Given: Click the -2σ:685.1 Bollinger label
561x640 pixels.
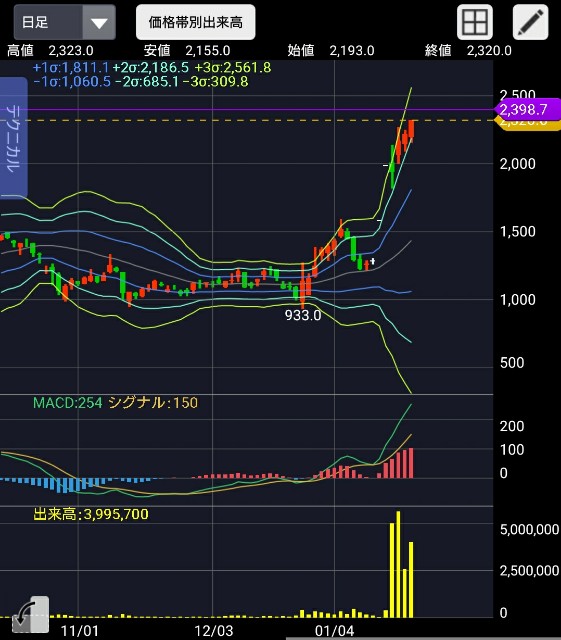Looking at the screenshot, I should [x=147, y=82].
